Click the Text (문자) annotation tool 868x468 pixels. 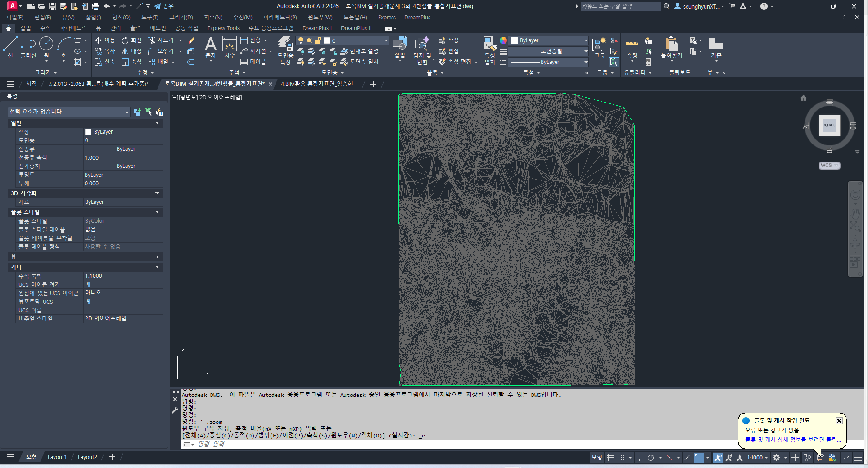tap(210, 47)
